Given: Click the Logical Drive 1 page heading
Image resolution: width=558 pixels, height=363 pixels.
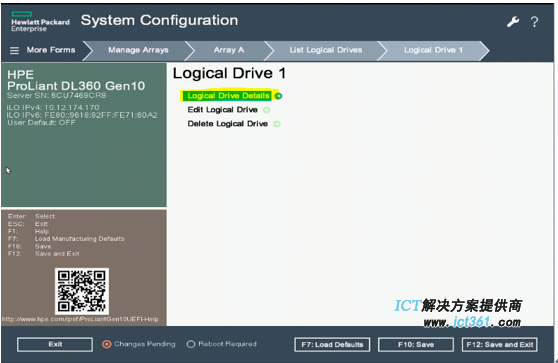Looking at the screenshot, I should point(229,73).
